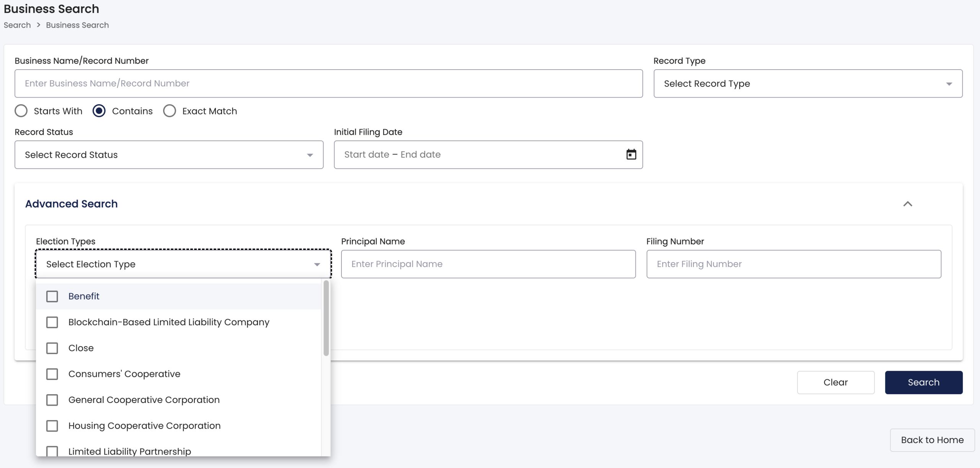Viewport: 980px width, 468px height.
Task: Collapse the Advanced Search section chevron
Action: 908,204
